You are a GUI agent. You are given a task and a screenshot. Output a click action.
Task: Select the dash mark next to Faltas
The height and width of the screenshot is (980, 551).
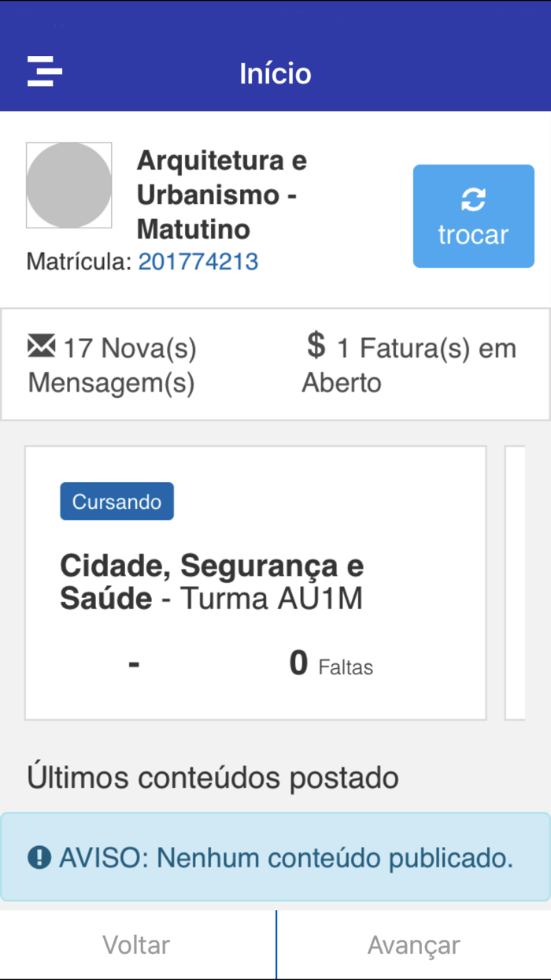(x=134, y=664)
